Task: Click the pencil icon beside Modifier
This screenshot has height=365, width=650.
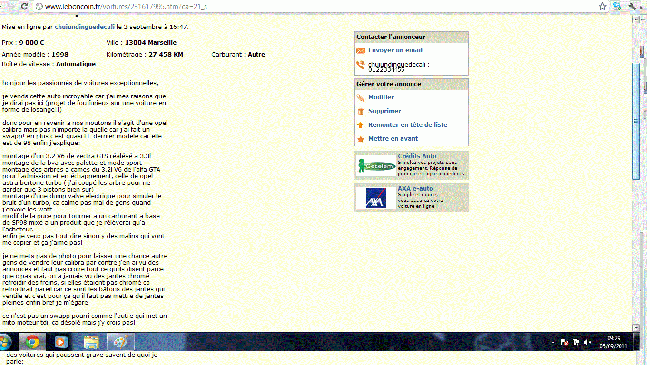Action: [360, 97]
